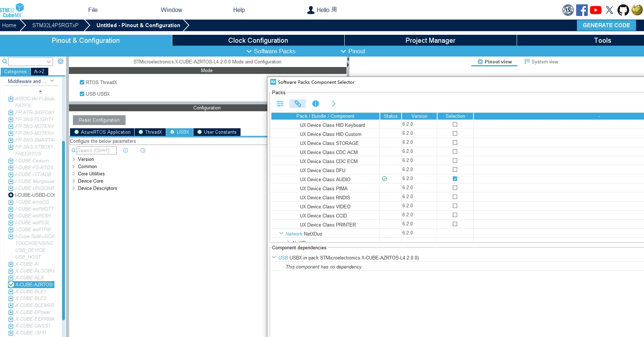This screenshot has width=644, height=337.
Task: Show pack info with the blue i icon
Action: click(x=316, y=104)
